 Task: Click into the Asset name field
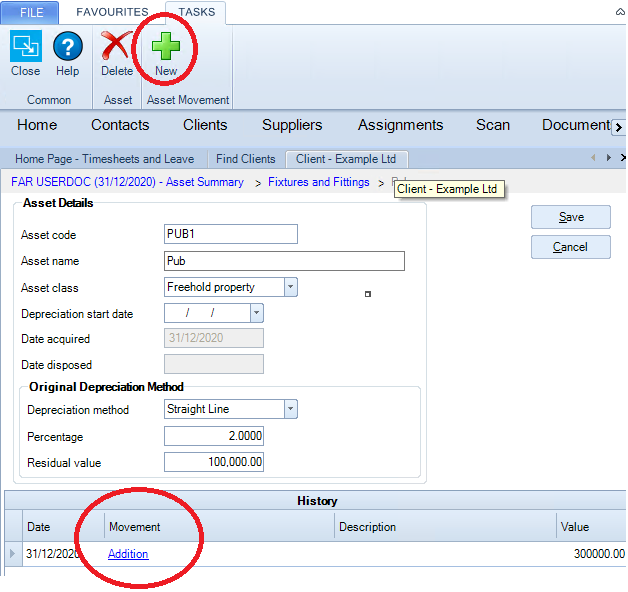pos(284,261)
